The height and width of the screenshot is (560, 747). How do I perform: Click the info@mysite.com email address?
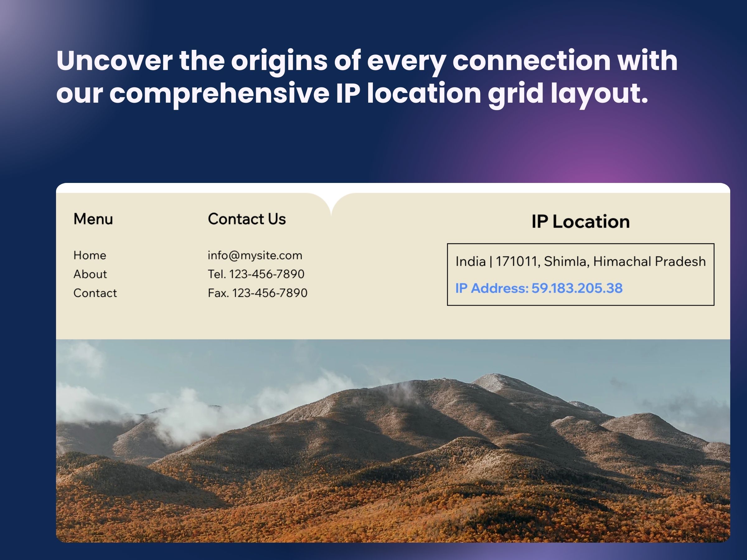[255, 255]
